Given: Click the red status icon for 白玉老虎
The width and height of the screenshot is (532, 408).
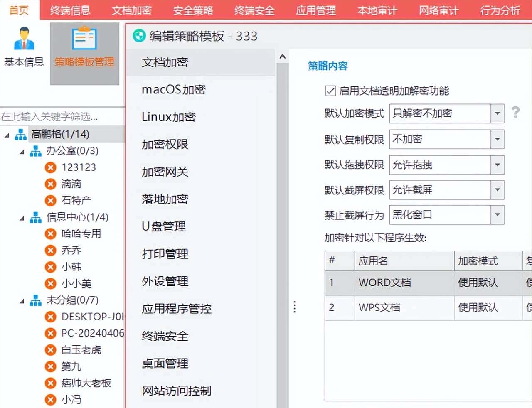Looking at the screenshot, I should tap(50, 350).
